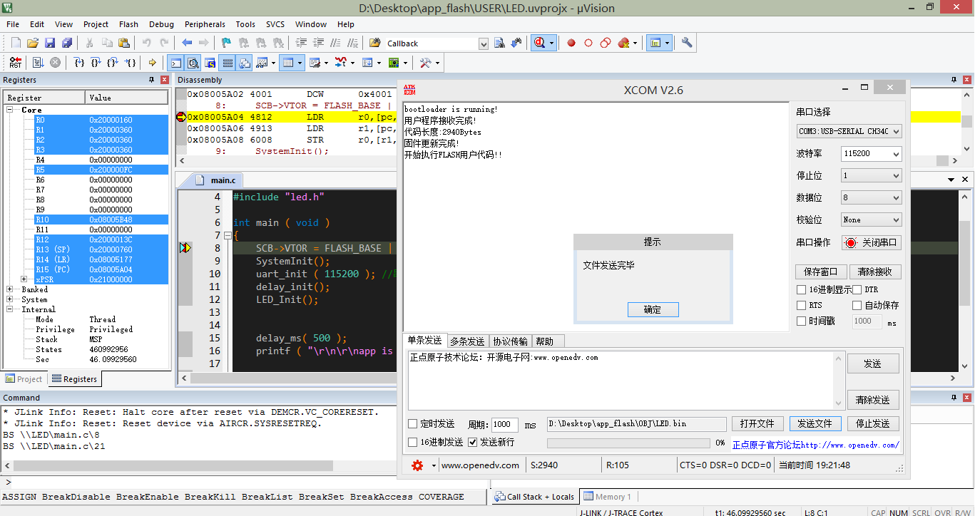This screenshot has height=516, width=980.
Task: Click the Open file folder icon
Action: [x=33, y=43]
